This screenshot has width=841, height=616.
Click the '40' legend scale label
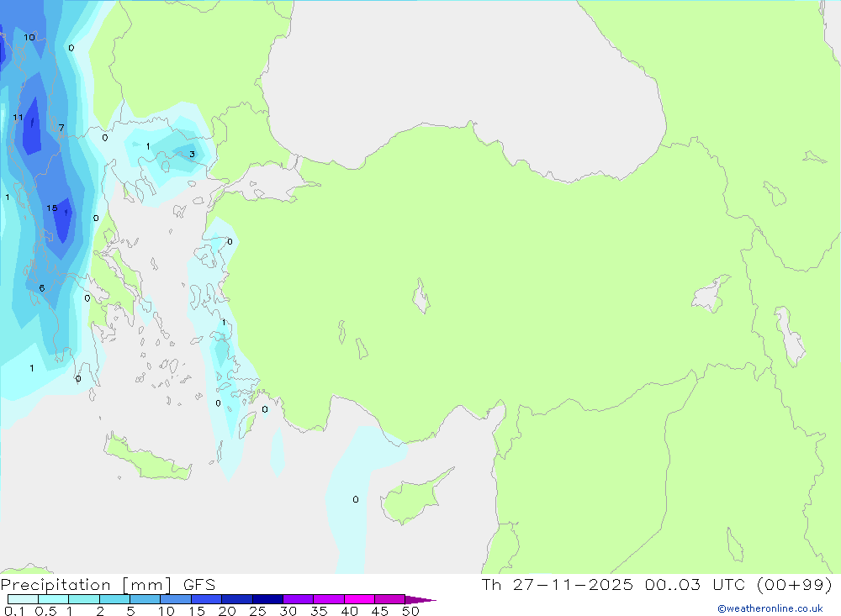coord(349,611)
